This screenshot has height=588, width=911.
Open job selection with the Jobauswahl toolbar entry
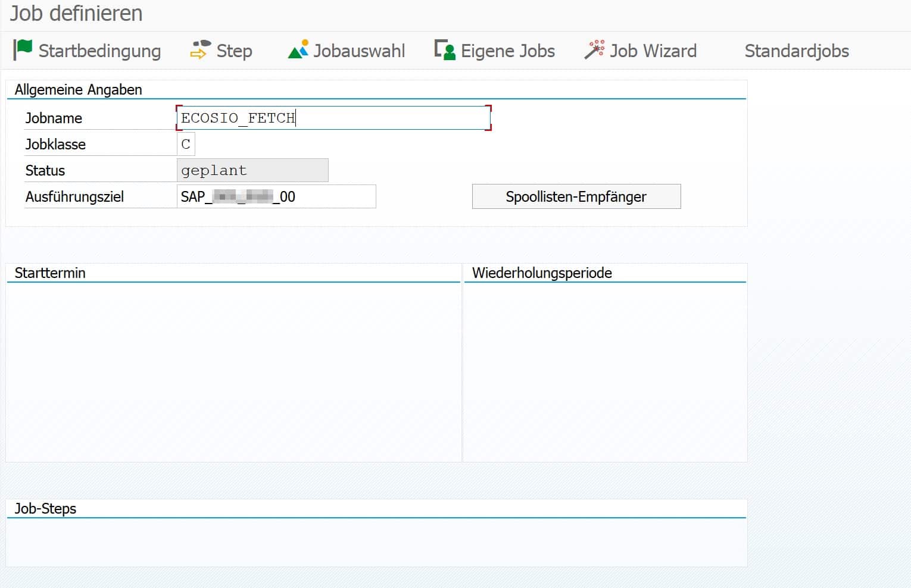(x=358, y=51)
